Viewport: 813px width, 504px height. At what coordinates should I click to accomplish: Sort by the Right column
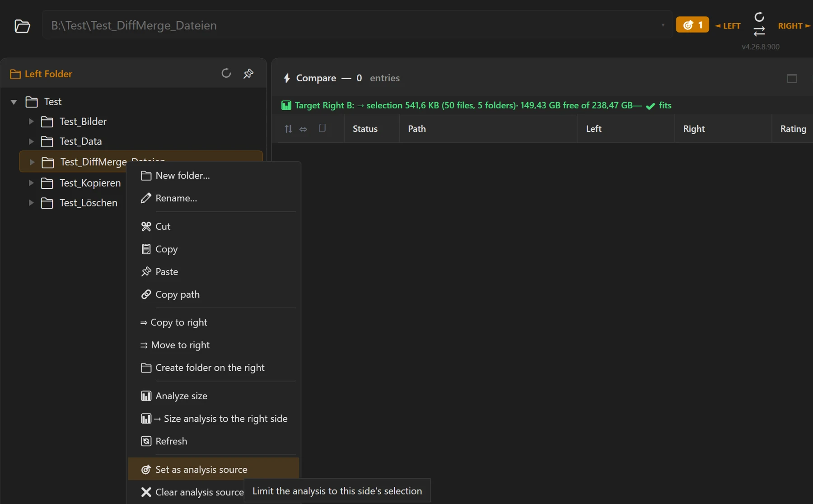[x=723, y=129]
